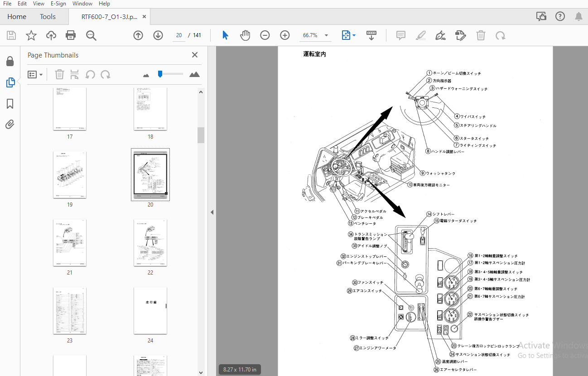Open the Sign document pen tool

pos(440,35)
